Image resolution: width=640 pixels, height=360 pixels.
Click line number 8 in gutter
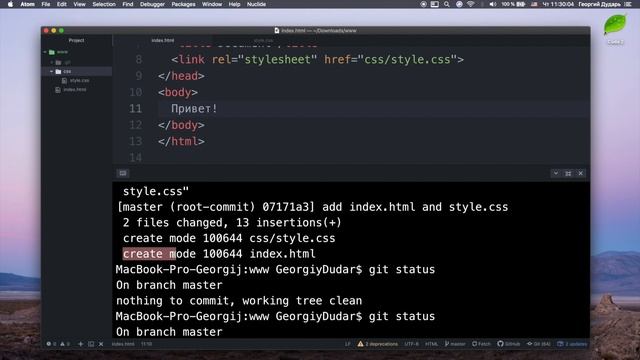(139, 60)
